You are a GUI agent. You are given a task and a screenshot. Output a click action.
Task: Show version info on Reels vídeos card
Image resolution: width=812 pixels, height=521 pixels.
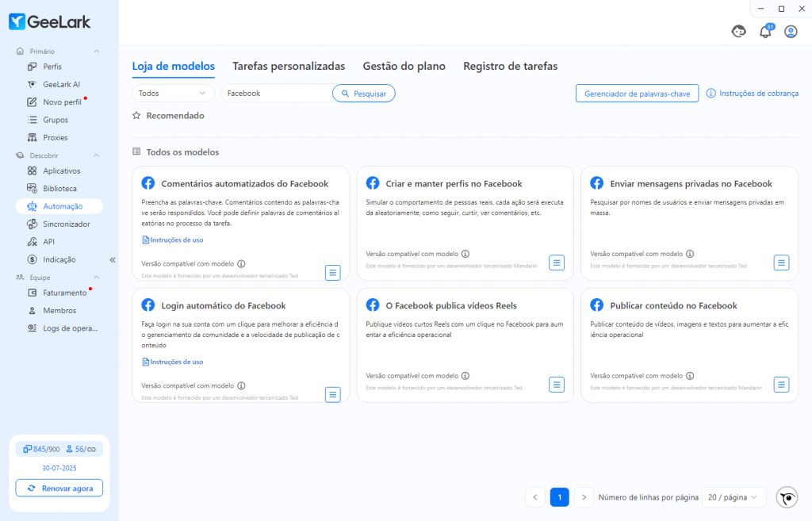pyautogui.click(x=465, y=376)
